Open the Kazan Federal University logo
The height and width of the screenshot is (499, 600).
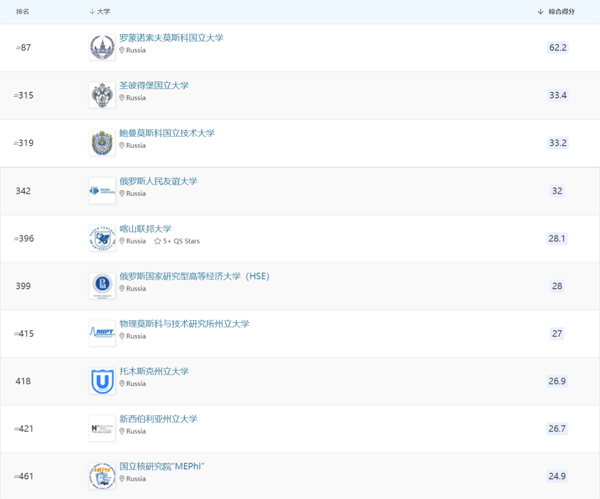point(102,238)
